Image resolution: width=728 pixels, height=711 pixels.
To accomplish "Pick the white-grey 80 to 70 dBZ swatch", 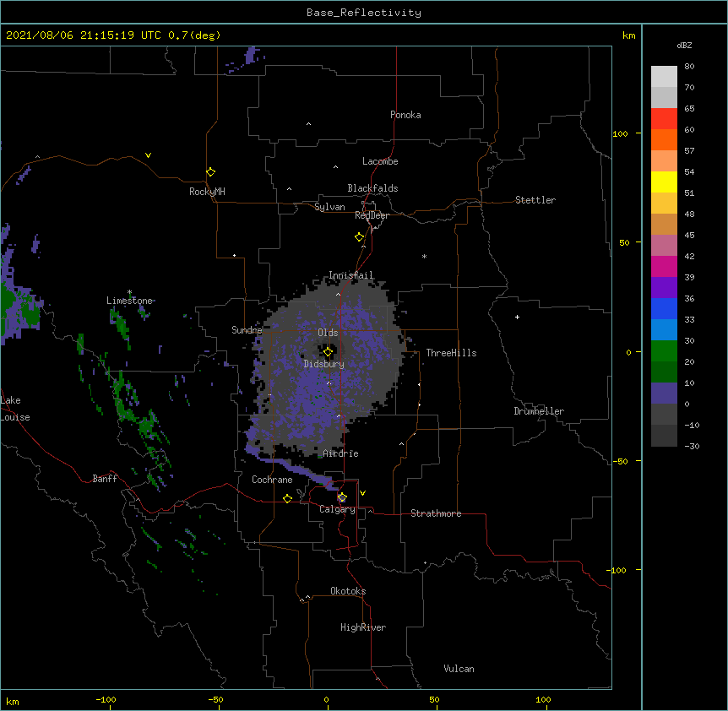I will coord(664,77).
